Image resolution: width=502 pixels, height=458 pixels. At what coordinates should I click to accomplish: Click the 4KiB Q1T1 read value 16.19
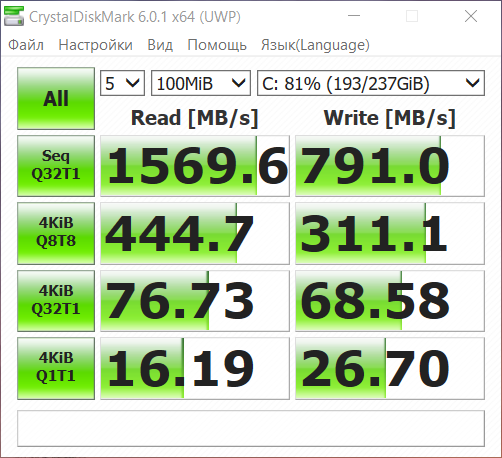pos(195,368)
